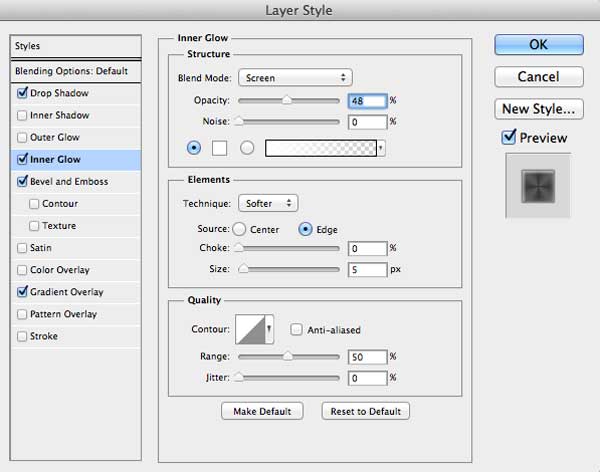
Task: Expand the Contour picker arrow
Action: [269, 329]
